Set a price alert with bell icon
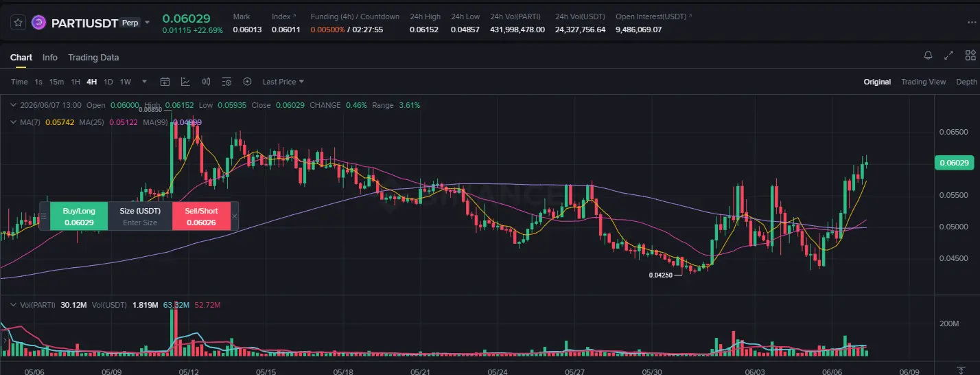This screenshot has height=375, width=980. [x=928, y=56]
